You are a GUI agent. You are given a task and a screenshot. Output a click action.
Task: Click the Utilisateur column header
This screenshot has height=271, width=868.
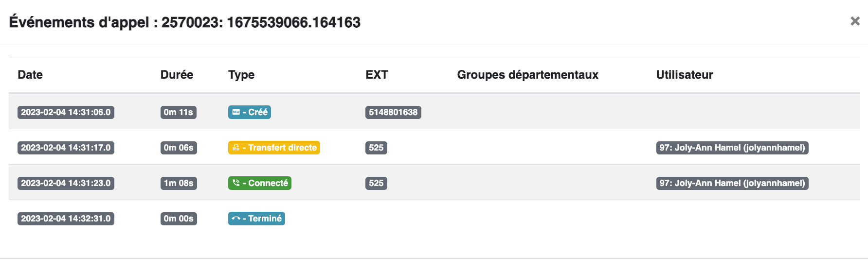pos(685,75)
